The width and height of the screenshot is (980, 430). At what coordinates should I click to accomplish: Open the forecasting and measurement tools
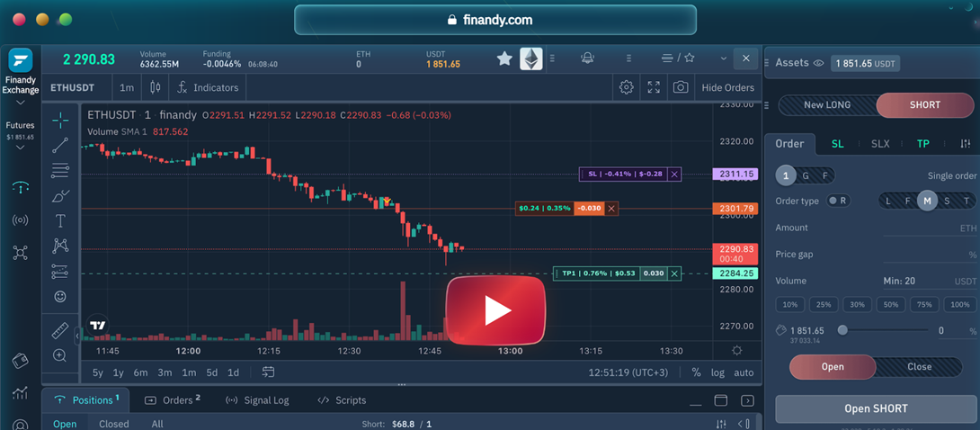pyautogui.click(x=60, y=272)
